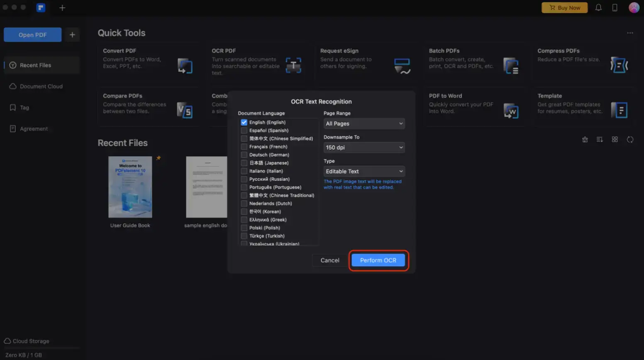This screenshot has width=644, height=360.
Task: Change the 150 dpi downsample setting
Action: [364, 147]
